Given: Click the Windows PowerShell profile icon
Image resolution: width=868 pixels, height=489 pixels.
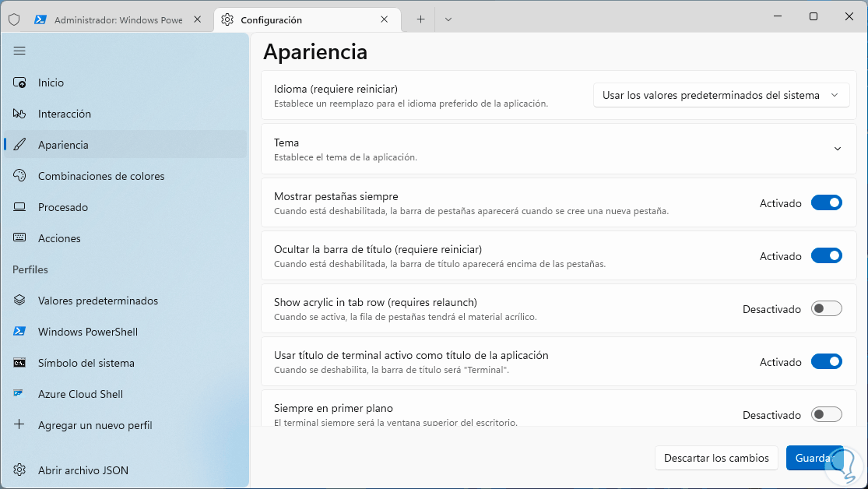Looking at the screenshot, I should [x=19, y=332].
